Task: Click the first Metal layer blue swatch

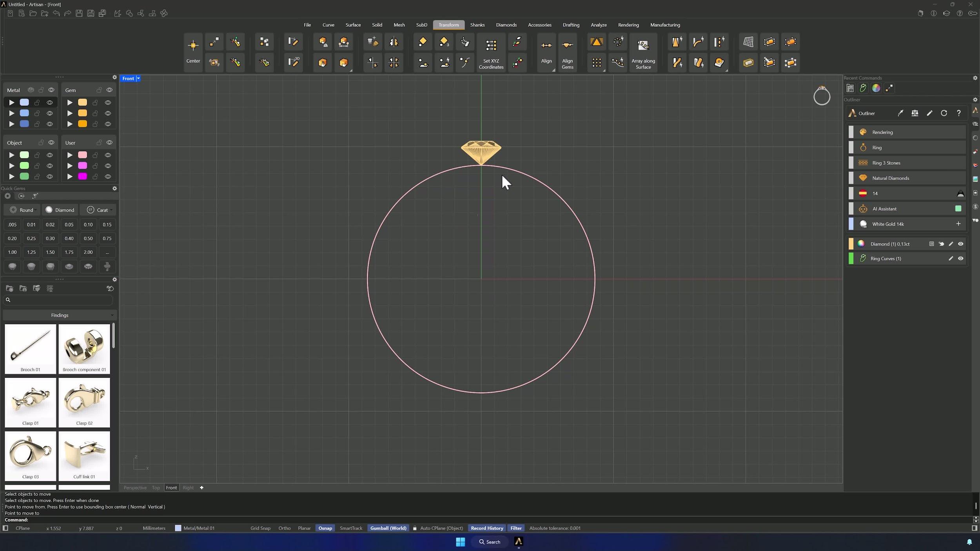Action: pos(24,102)
